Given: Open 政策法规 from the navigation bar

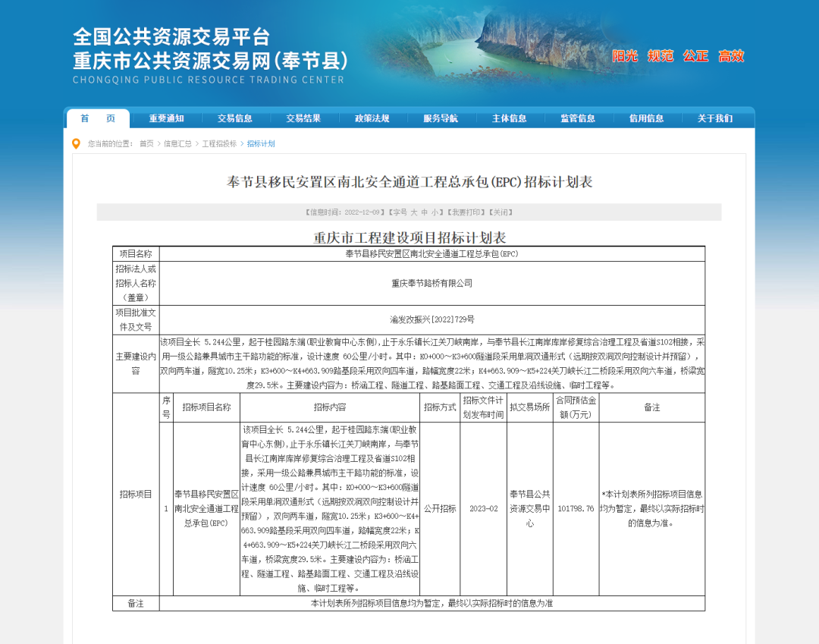Looking at the screenshot, I should (372, 118).
